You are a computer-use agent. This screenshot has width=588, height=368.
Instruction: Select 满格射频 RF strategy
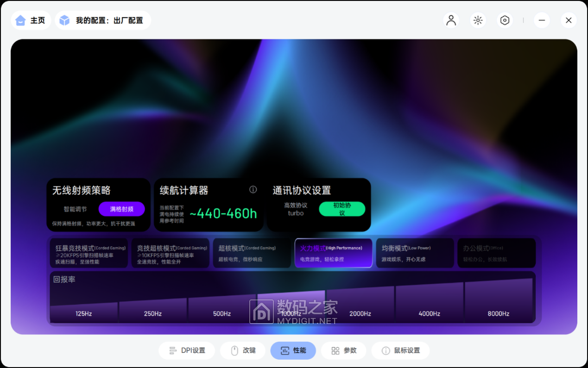point(121,209)
